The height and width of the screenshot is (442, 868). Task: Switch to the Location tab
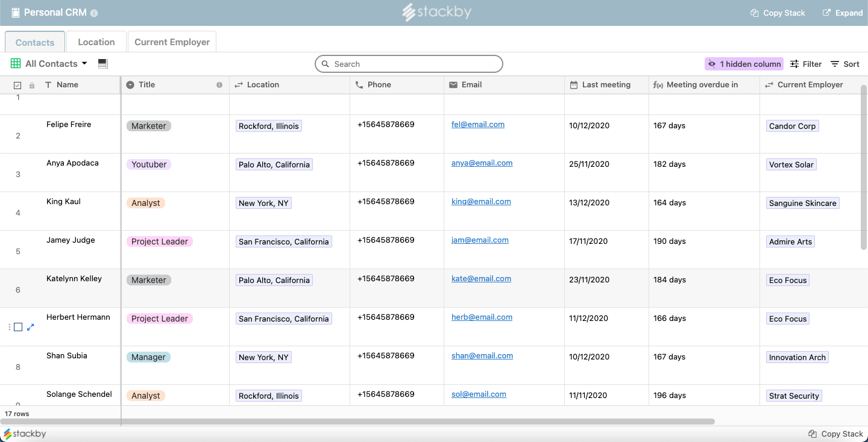tap(96, 42)
